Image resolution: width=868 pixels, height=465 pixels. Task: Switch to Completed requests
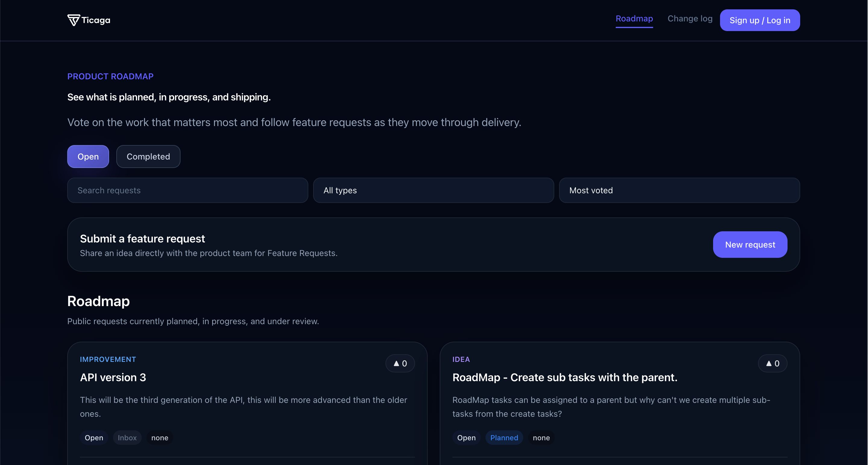tap(148, 156)
